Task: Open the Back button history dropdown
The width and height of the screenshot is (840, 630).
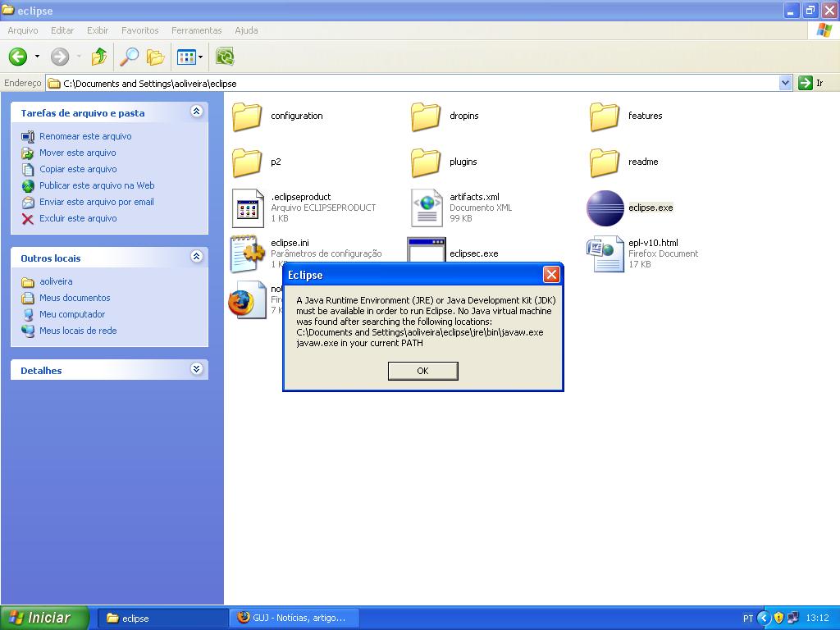Action: coord(37,57)
